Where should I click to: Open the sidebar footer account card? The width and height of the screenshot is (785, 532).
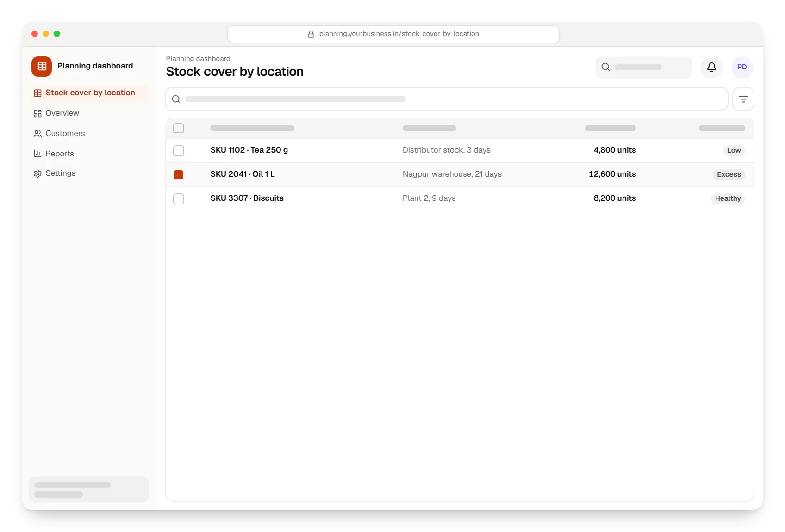click(89, 489)
